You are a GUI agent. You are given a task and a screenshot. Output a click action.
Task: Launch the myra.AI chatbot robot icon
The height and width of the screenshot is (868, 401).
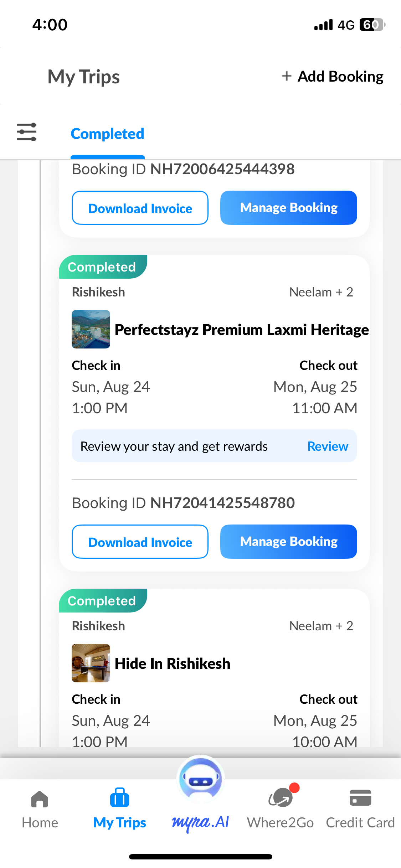(201, 779)
